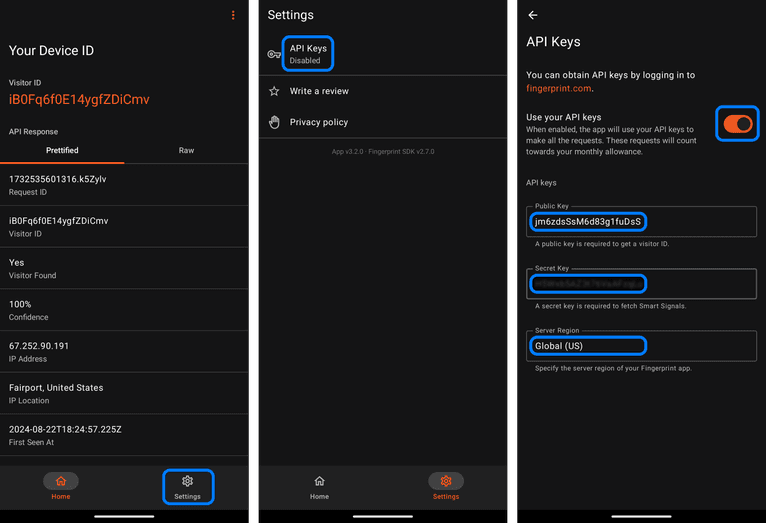Tap the orange Visitor ID value
The width and height of the screenshot is (766, 523).
point(79,100)
